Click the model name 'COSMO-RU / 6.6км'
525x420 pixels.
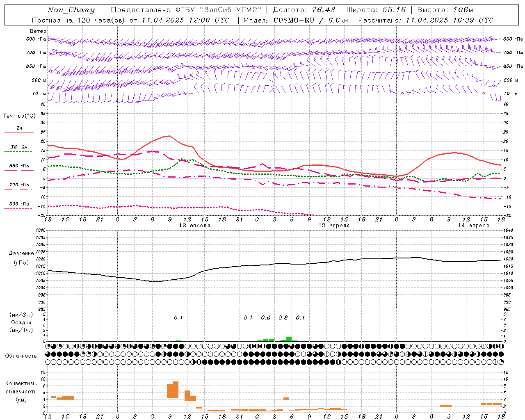point(311,20)
